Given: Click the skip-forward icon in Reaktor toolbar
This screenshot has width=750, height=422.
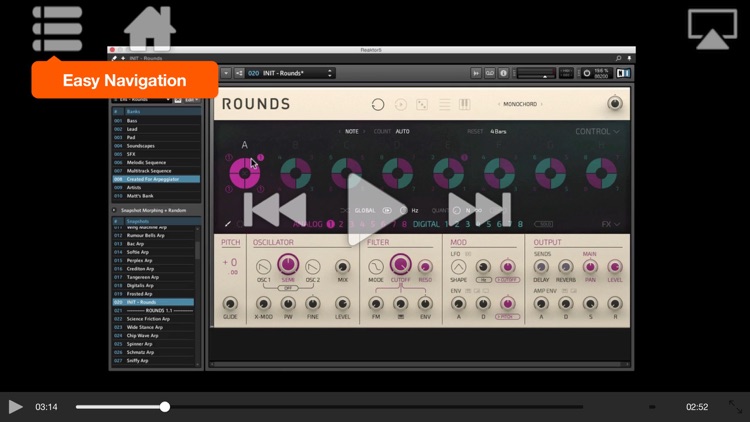Looking at the screenshot, I should [x=476, y=73].
